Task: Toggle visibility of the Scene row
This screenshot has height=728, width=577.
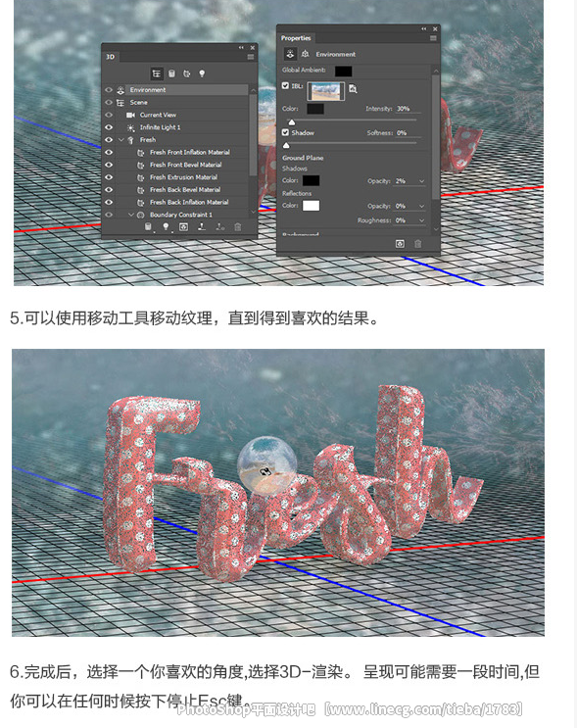Action: [109, 103]
